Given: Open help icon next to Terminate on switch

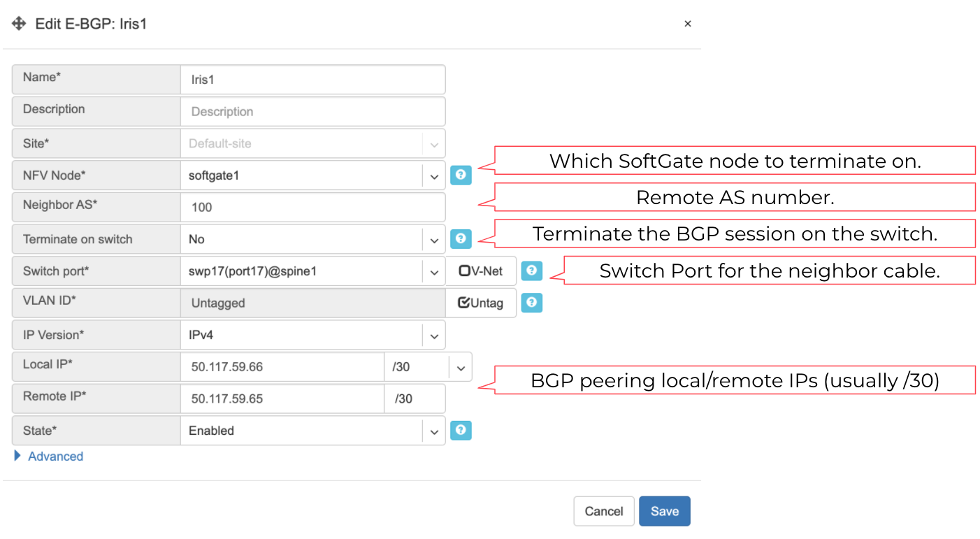Looking at the screenshot, I should [461, 239].
